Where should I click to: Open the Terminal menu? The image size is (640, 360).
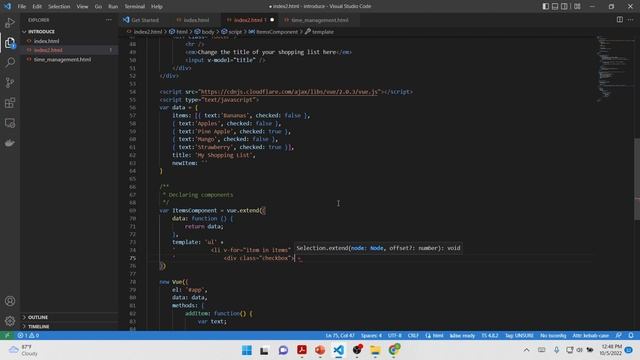click(134, 7)
